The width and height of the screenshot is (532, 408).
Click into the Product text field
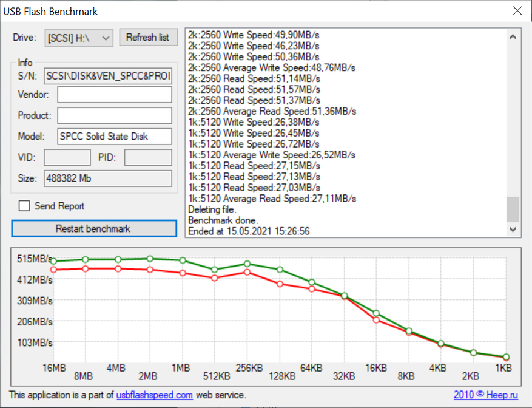point(115,115)
